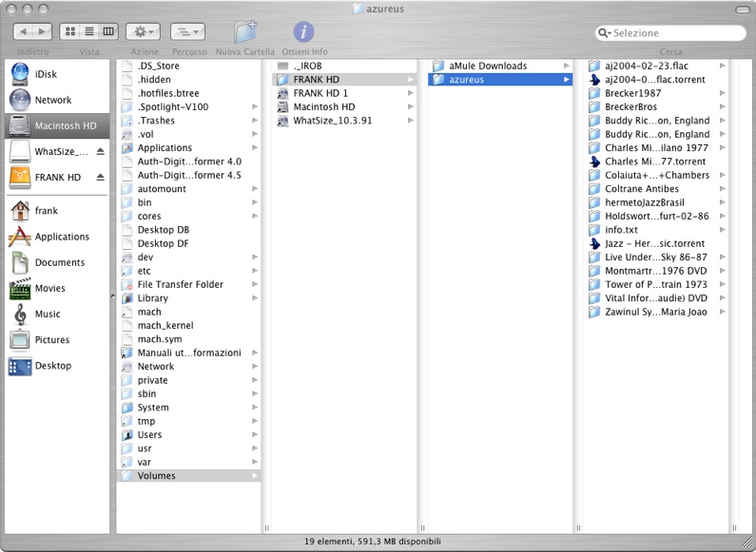Open the Manuali ut...formazioni folder

[188, 353]
